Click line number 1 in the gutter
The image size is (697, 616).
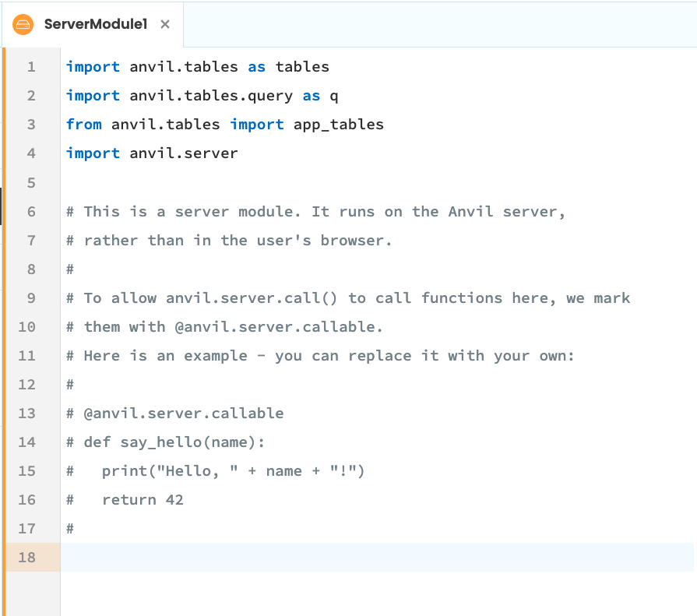pyautogui.click(x=31, y=67)
